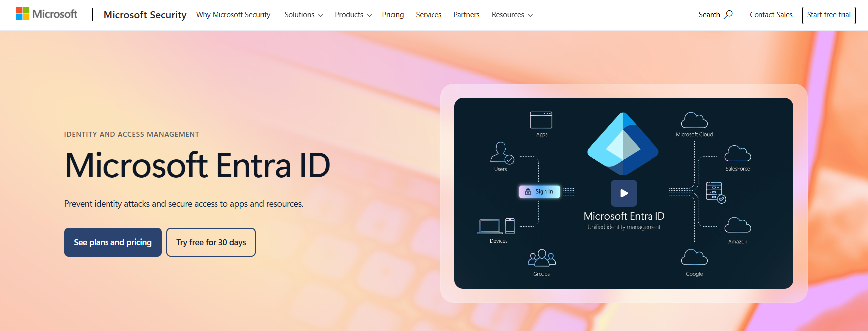This screenshot has width=868, height=331.
Task: Click the Users icon in diagram
Action: point(502,153)
